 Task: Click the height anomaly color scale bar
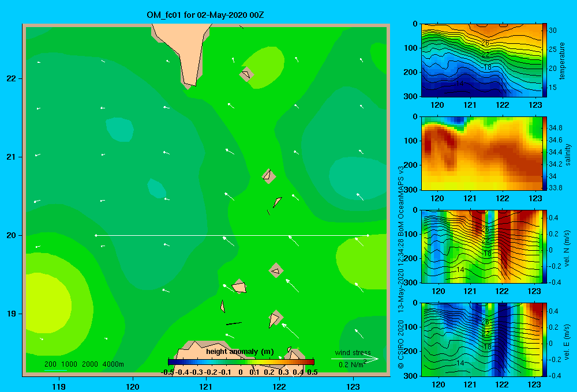pyautogui.click(x=241, y=362)
